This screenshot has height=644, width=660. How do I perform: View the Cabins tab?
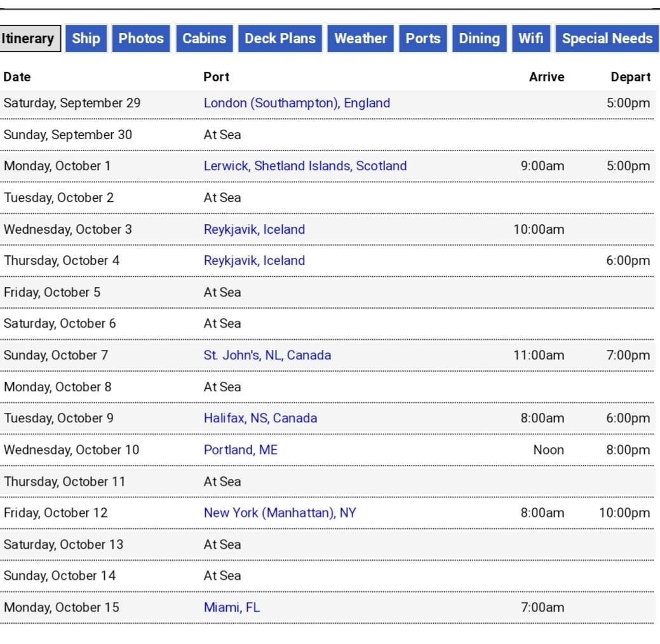204,38
